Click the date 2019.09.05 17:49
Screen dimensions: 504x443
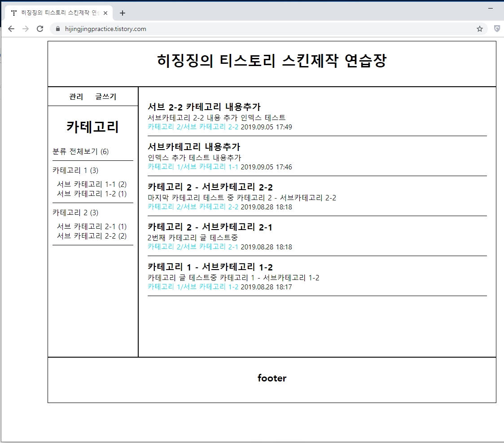(267, 127)
